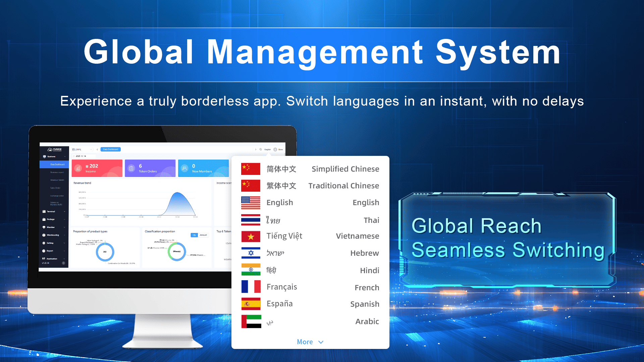This screenshot has height=362, width=644.
Task: Expand the More languages dropdown
Action: (310, 342)
